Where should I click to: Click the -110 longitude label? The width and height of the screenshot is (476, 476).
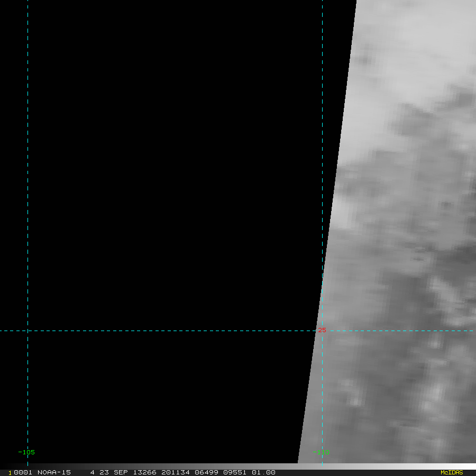pos(321,452)
